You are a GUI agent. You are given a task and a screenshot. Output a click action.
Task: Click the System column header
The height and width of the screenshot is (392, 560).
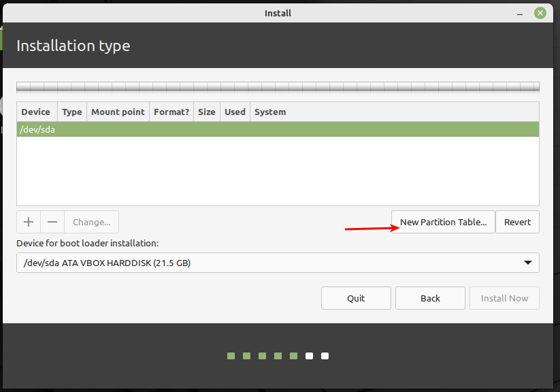coord(270,112)
